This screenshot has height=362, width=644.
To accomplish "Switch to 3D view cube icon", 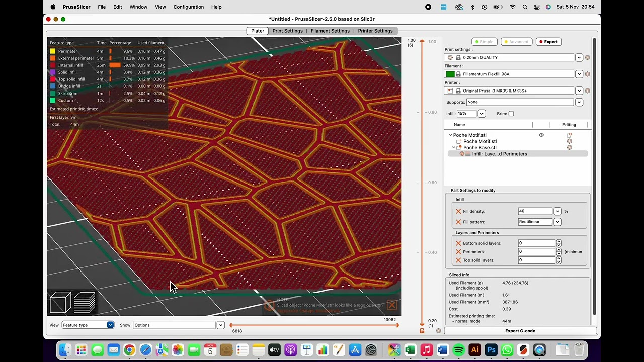I will click(60, 303).
